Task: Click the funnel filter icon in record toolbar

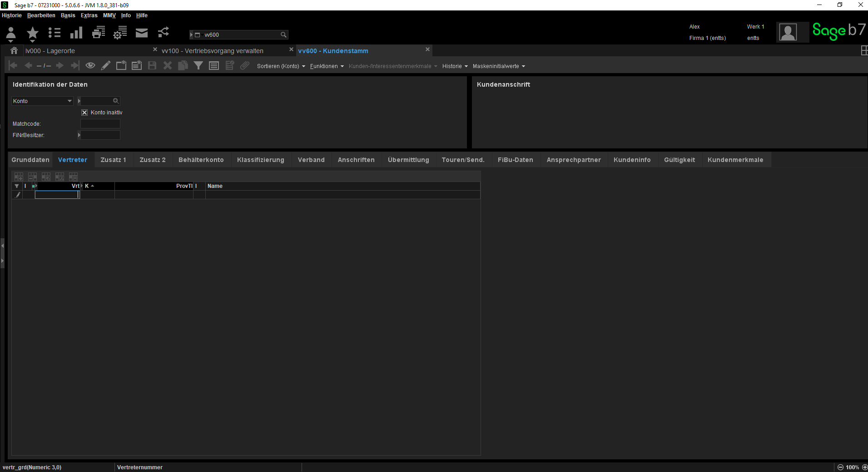Action: (x=198, y=65)
